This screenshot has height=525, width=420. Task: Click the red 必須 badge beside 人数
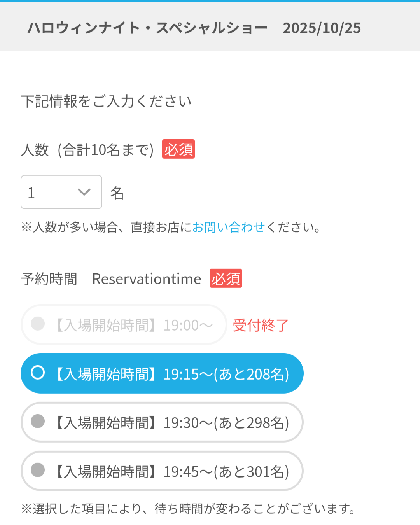click(178, 149)
